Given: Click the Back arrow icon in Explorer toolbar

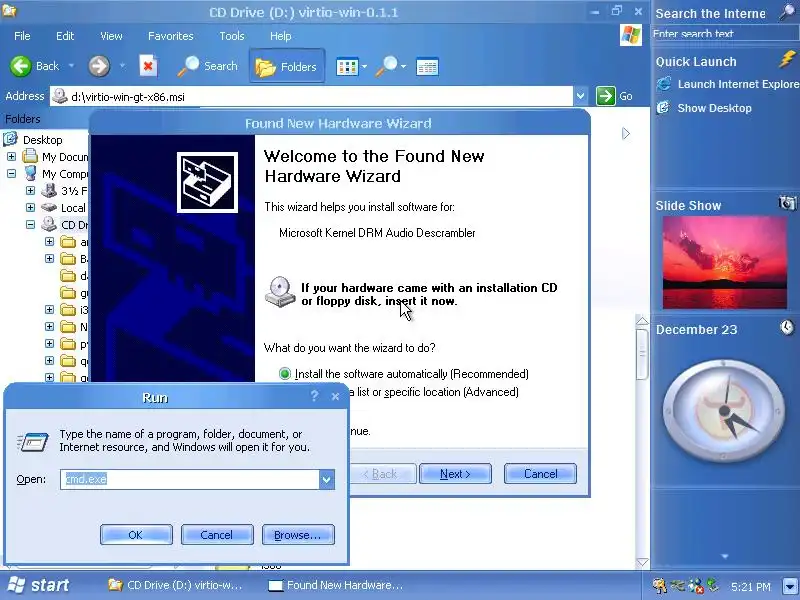Looking at the screenshot, I should coord(20,66).
